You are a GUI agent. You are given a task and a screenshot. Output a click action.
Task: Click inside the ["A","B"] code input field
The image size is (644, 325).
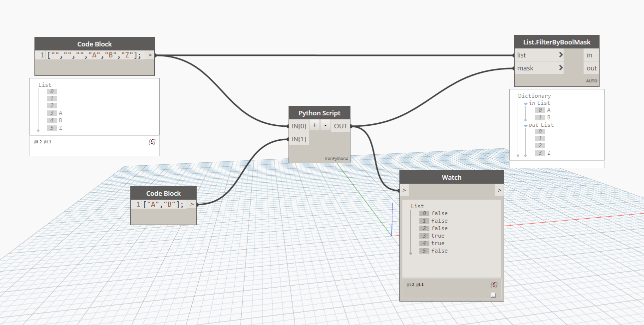coord(165,204)
